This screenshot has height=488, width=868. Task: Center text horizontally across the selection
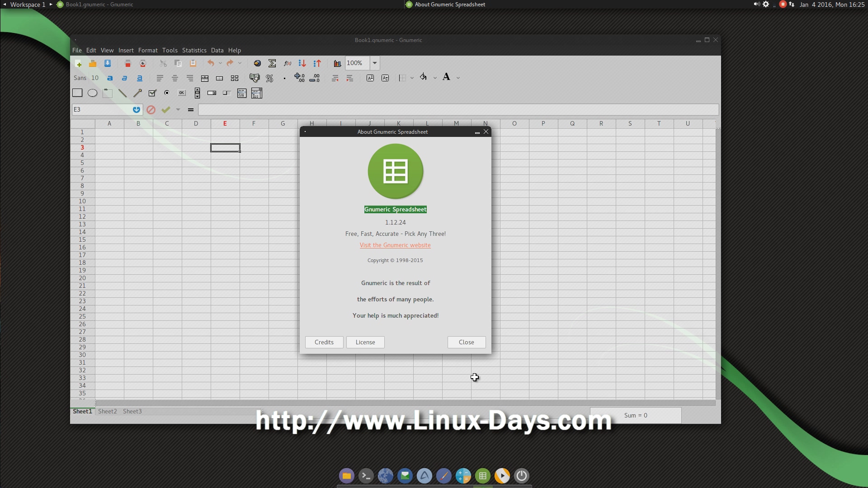tap(205, 78)
